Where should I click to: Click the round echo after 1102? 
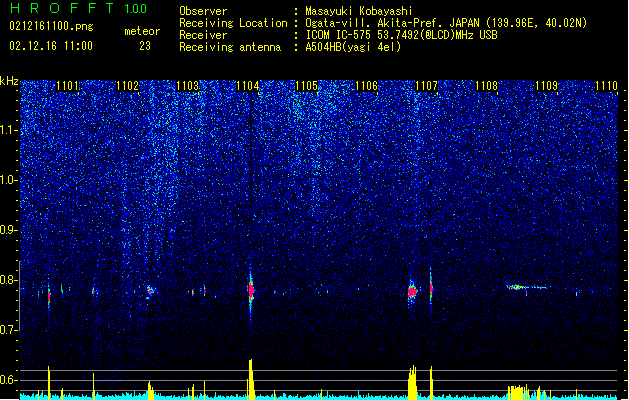[x=150, y=290]
